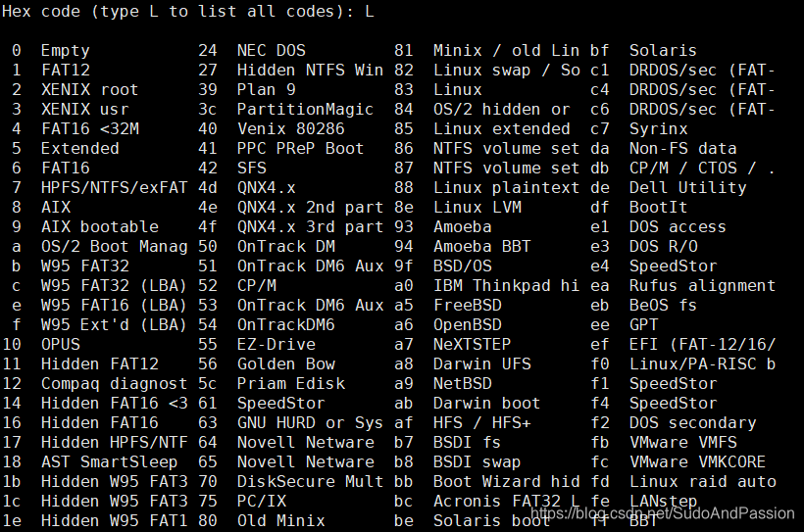This screenshot has width=804, height=532.
Task: Click the 'XENIX usr' entry
Action: (x=84, y=109)
